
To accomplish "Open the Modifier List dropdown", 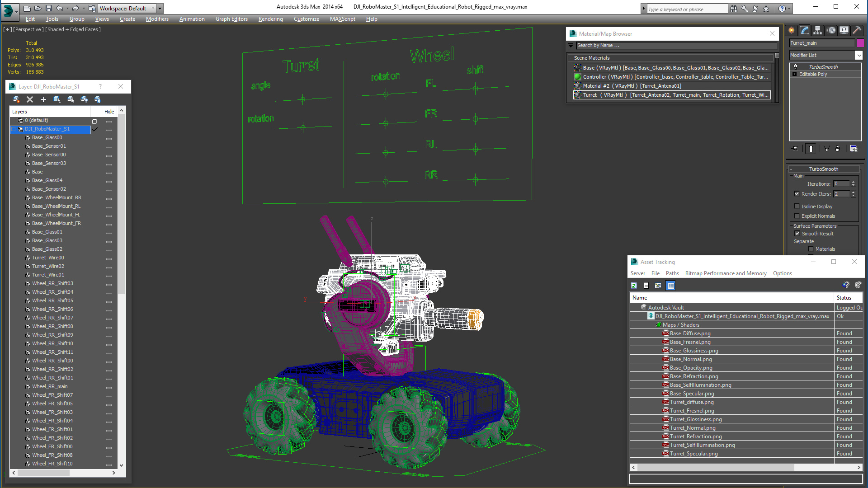I will click(x=859, y=55).
